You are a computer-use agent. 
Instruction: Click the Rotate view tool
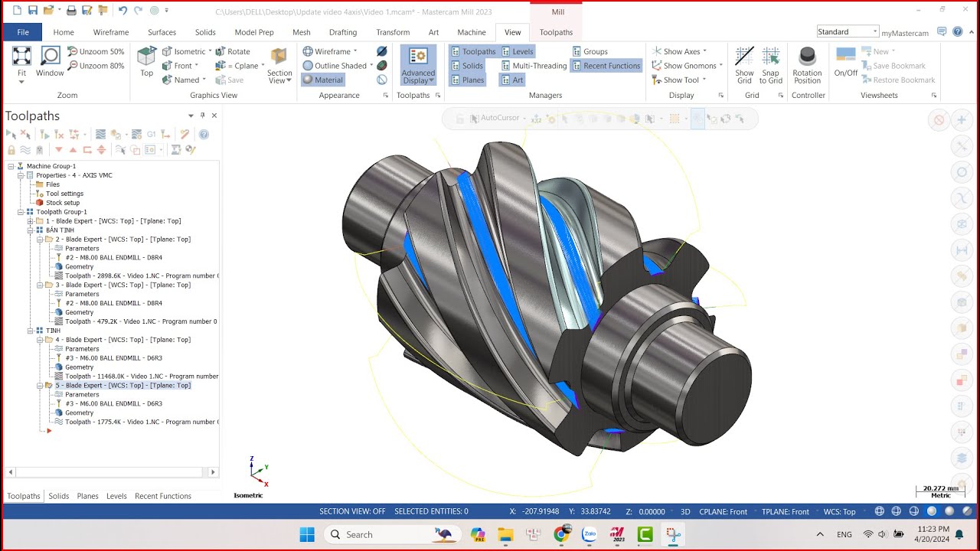pos(233,51)
